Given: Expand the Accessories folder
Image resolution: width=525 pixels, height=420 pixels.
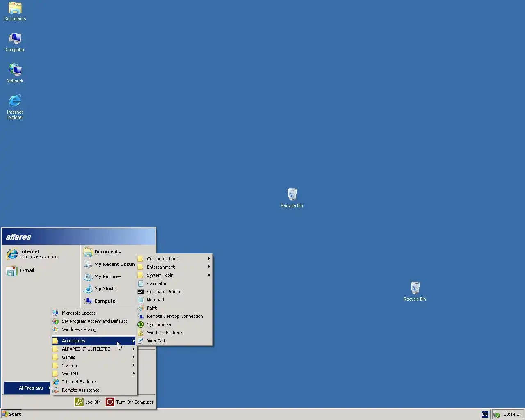Looking at the screenshot, I should click(x=94, y=341).
